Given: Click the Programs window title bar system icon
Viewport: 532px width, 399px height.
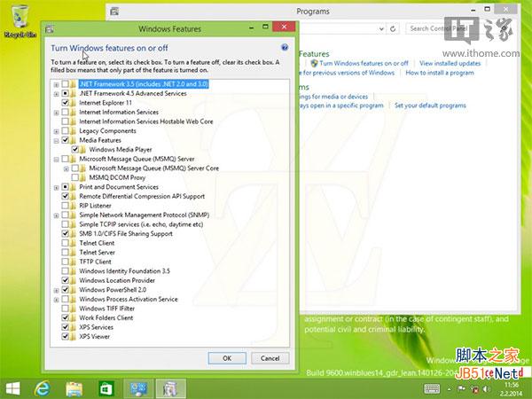Looking at the screenshot, I should [x=114, y=12].
